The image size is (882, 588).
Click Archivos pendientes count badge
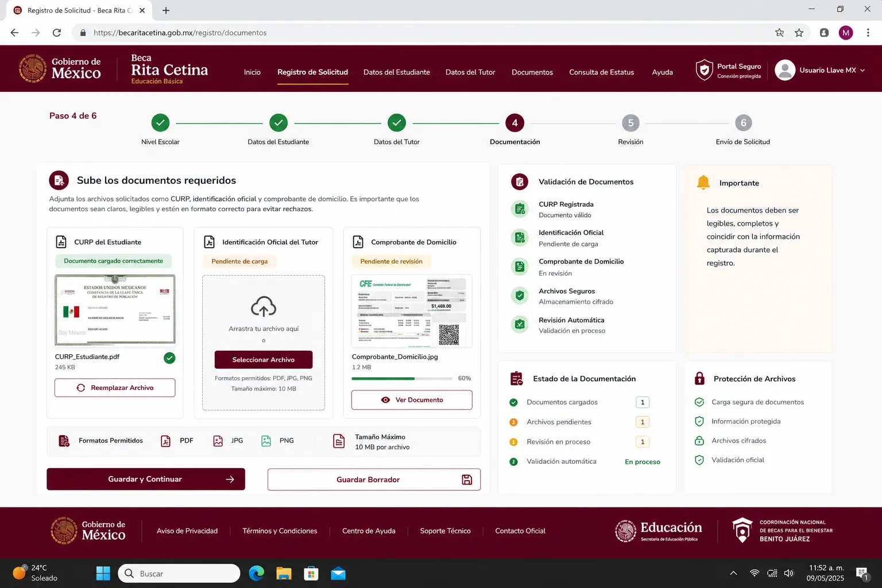pos(643,422)
